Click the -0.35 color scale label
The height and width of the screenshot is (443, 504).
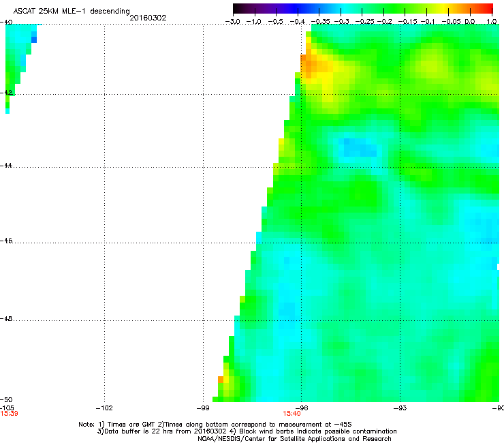tap(321, 22)
